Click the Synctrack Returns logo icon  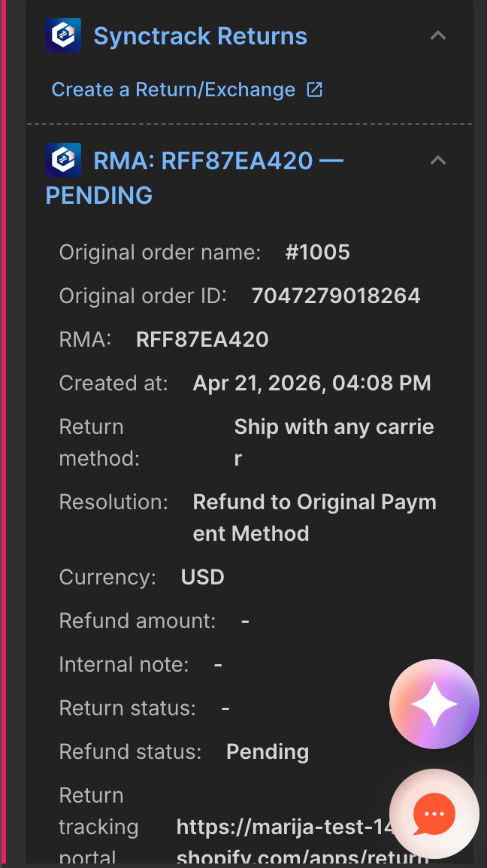pyautogui.click(x=62, y=35)
